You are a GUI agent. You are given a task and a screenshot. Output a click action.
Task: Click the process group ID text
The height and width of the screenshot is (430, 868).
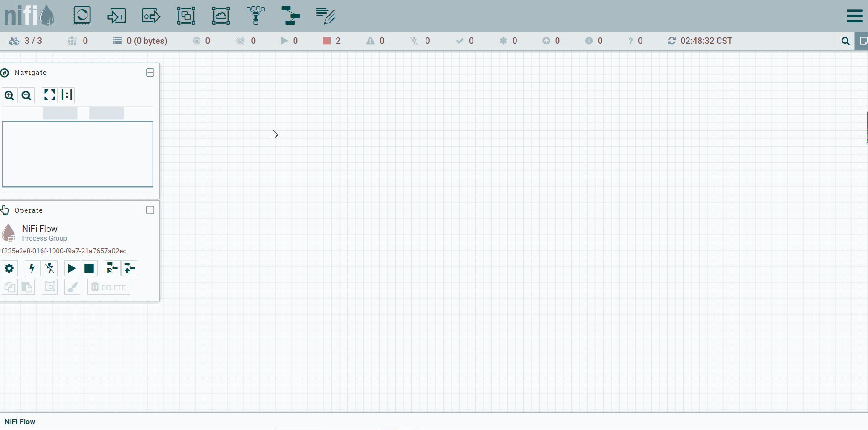(x=64, y=251)
